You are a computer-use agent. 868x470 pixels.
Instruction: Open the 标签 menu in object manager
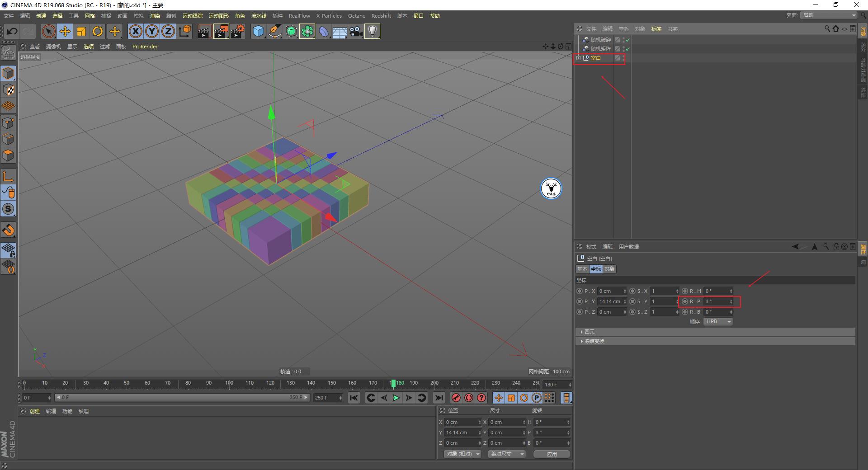656,28
